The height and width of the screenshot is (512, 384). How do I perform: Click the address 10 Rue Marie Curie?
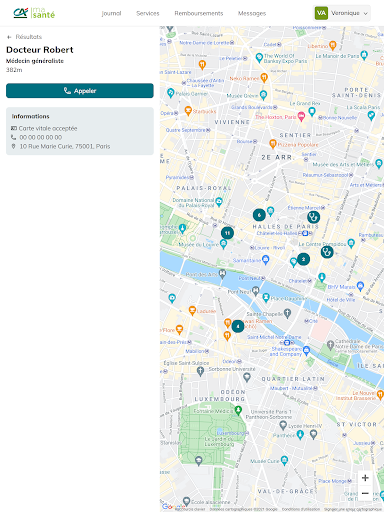point(65,146)
